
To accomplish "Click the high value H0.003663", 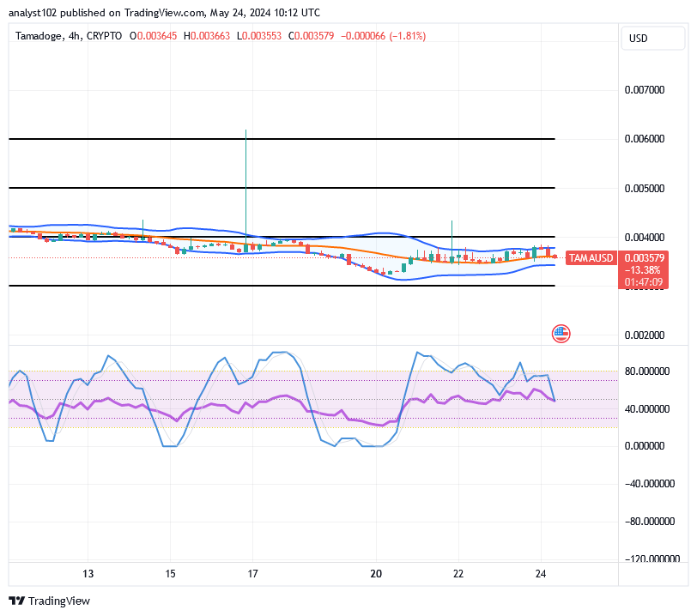I will click(x=207, y=36).
